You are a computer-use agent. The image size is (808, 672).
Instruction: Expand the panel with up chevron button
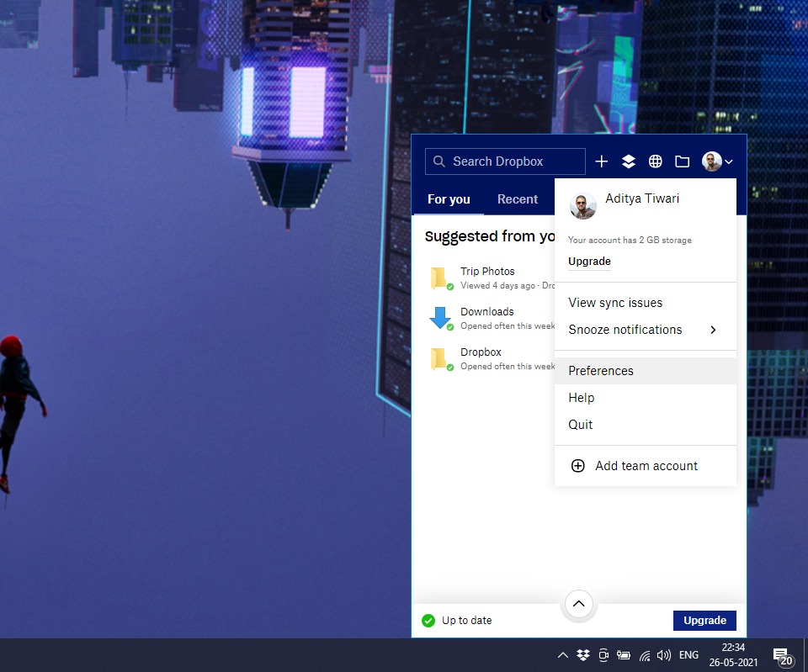[x=579, y=604]
